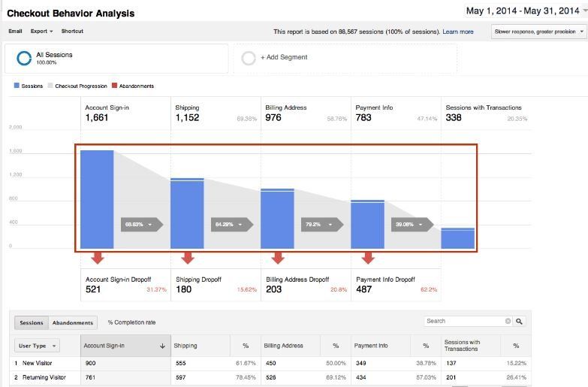Screen dimensions: 588x387
Task: Click the 900 value in New Visitor row
Action: coord(90,363)
